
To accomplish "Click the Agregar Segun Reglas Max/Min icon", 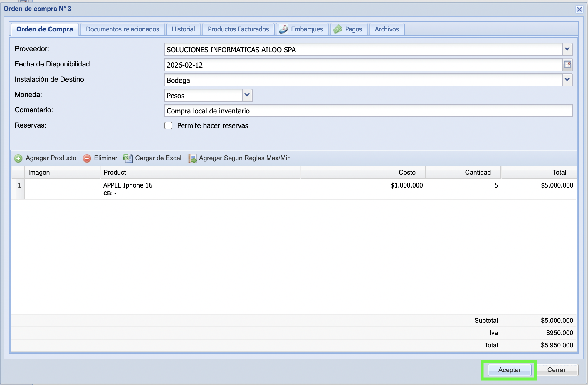I will click(192, 158).
